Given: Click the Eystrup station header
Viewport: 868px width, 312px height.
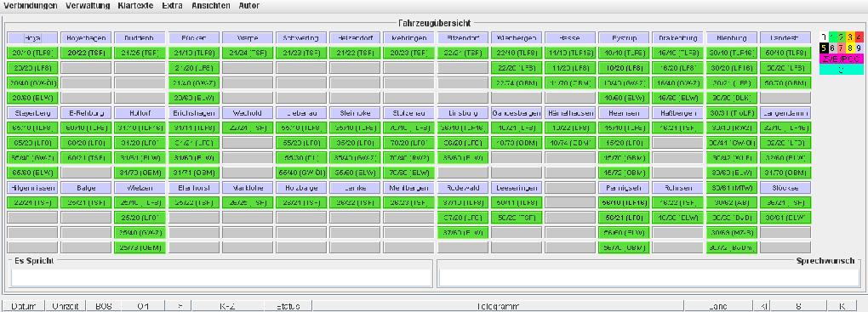Looking at the screenshot, I should click(624, 38).
